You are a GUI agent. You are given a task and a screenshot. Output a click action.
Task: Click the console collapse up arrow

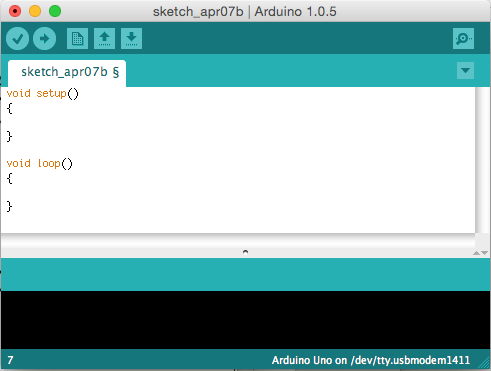tap(476, 253)
